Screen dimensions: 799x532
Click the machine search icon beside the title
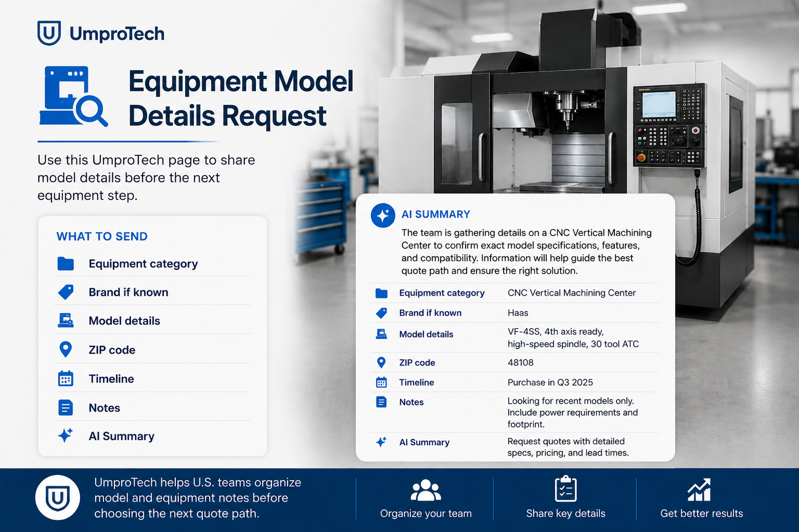point(74,96)
